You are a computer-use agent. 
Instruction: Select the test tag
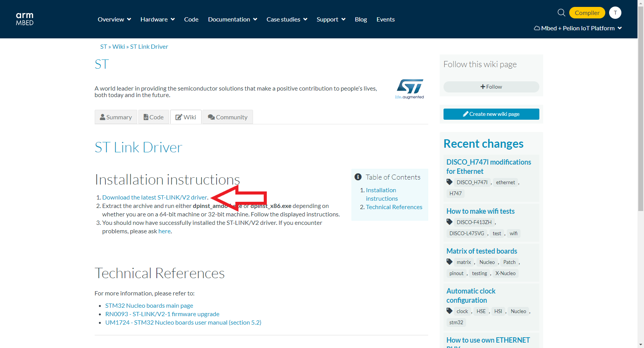[x=497, y=233]
